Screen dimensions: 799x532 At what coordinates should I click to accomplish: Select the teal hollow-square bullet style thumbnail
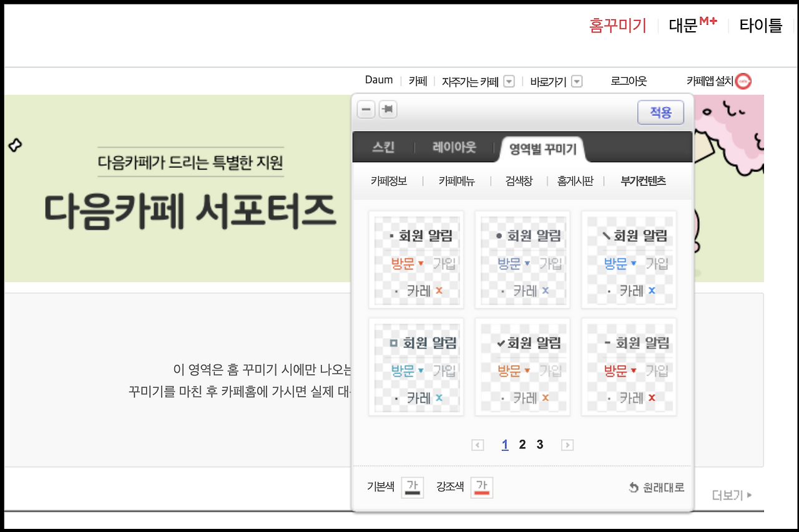416,367
